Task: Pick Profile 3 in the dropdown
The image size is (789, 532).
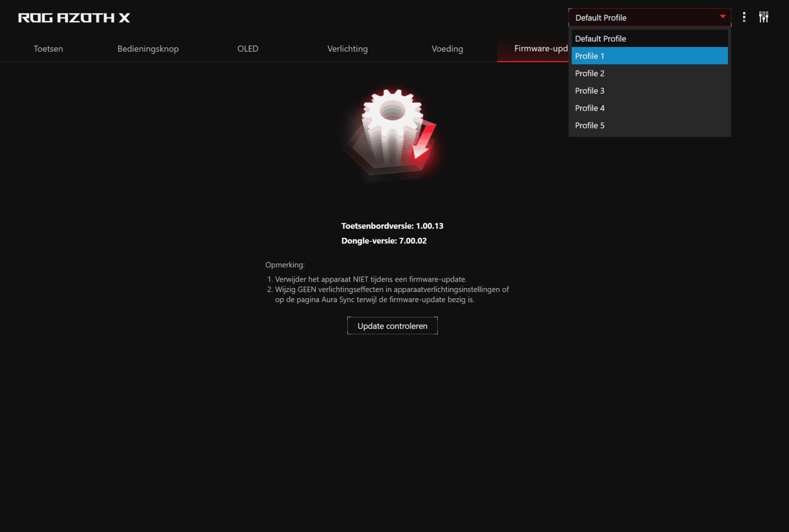Action: [x=649, y=91]
